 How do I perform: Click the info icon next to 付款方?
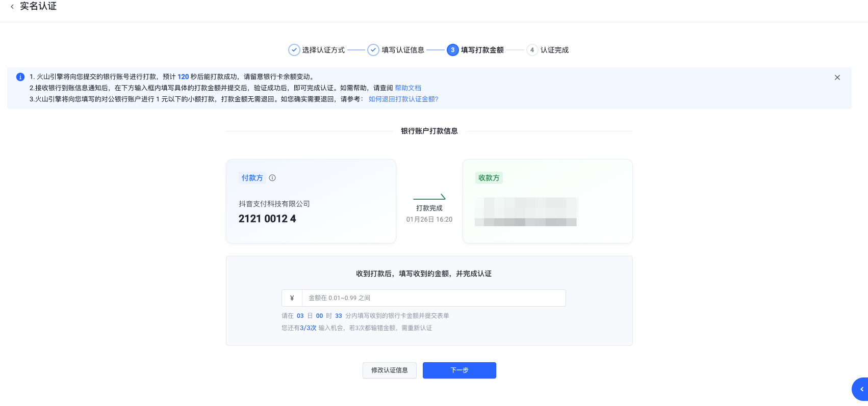272,178
